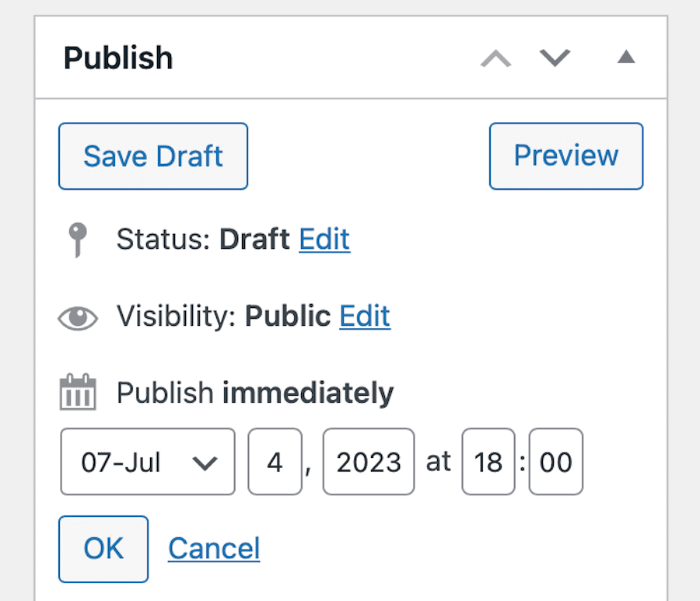Click the eye icon beside Visibility
700x601 pixels.
(77, 317)
